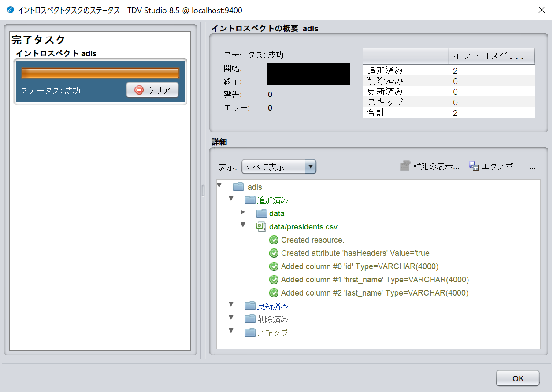This screenshot has width=553, height=392.
Task: Select the adls root label
Action: [x=255, y=187]
